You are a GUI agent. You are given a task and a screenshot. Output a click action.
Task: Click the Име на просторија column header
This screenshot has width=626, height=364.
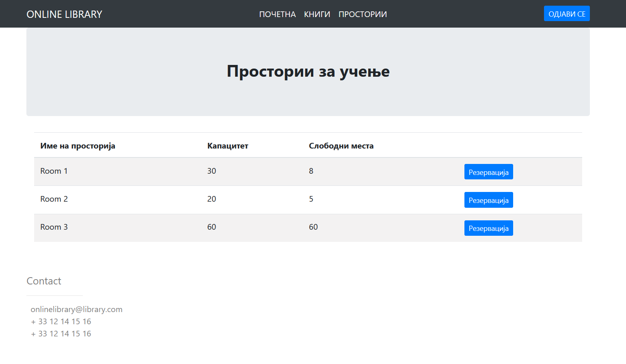click(78, 146)
